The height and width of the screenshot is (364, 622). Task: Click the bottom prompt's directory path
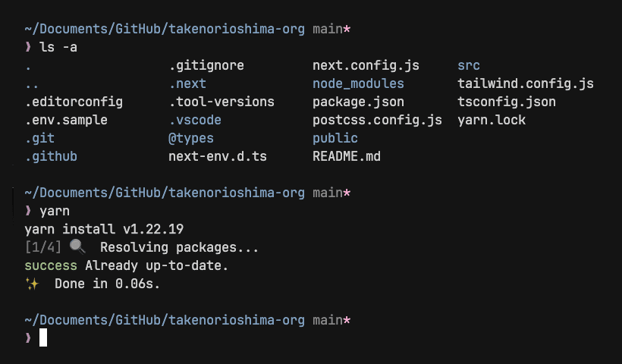pyautogui.click(x=165, y=320)
